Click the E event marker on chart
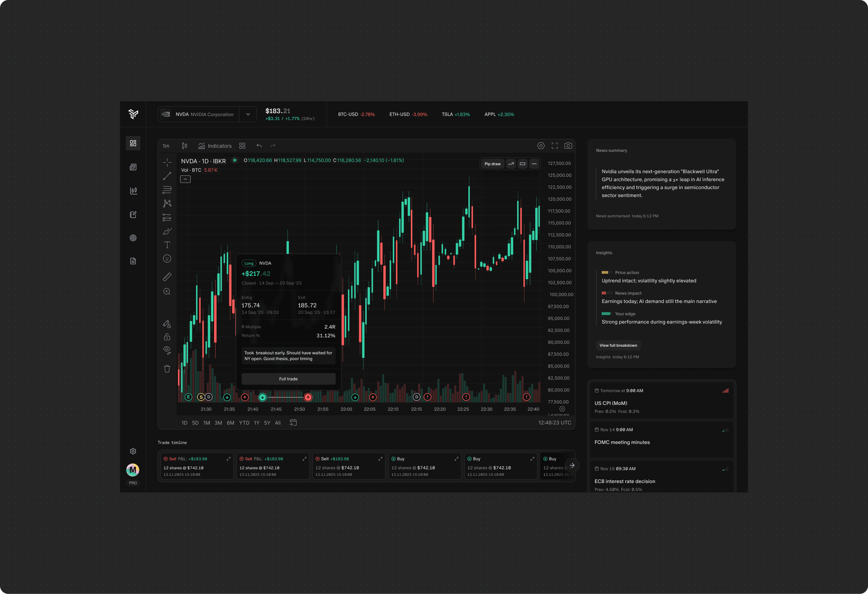 point(188,397)
